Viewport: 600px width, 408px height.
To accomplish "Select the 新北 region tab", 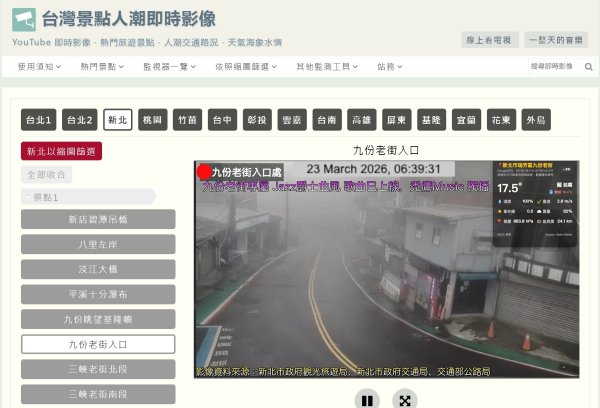I will click(117, 120).
